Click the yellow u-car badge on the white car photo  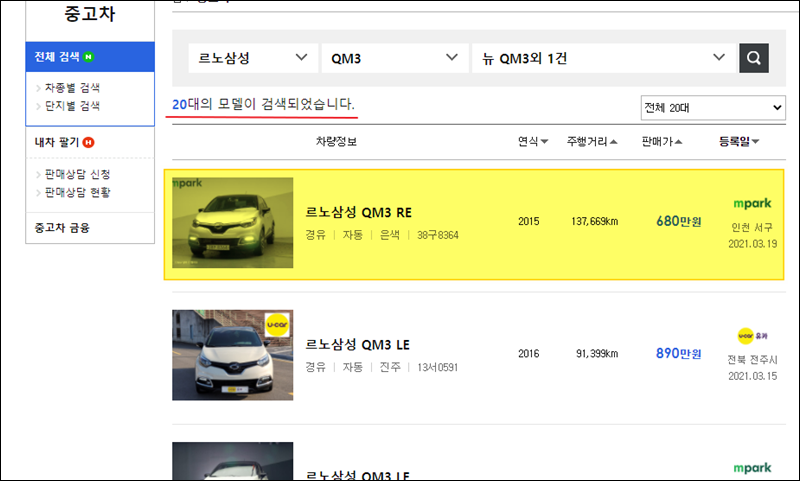click(x=278, y=325)
